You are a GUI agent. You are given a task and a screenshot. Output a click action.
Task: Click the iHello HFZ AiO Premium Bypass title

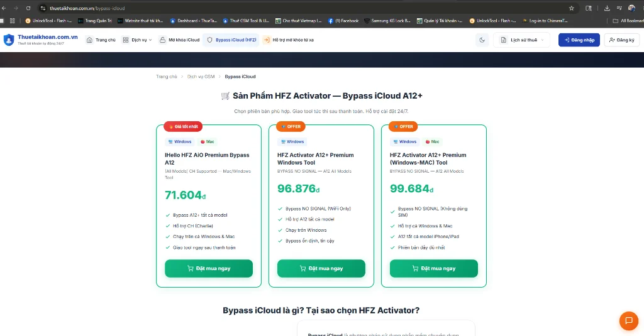coord(207,159)
